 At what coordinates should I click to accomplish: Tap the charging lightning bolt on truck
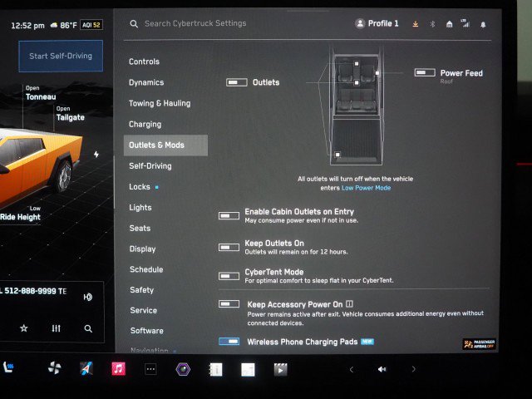96,155
